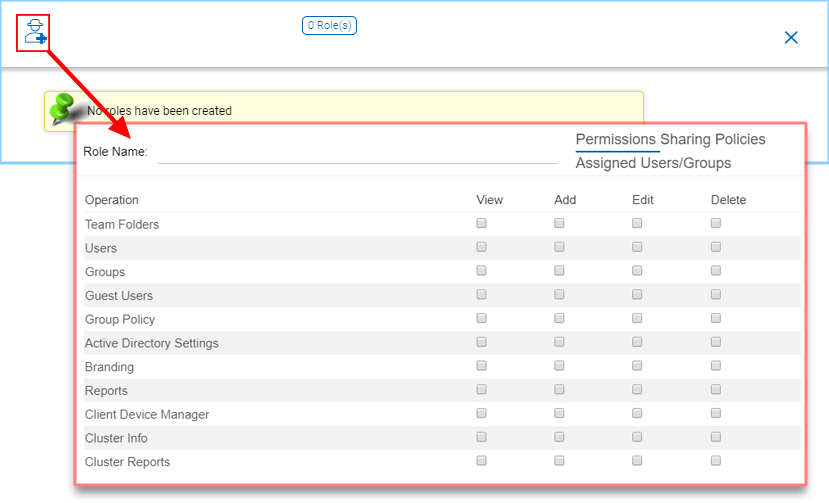Click the 0 Role(s) badge

click(x=329, y=25)
